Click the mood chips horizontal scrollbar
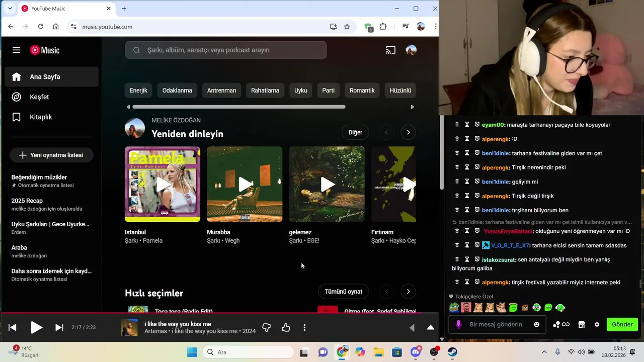 tap(239, 107)
